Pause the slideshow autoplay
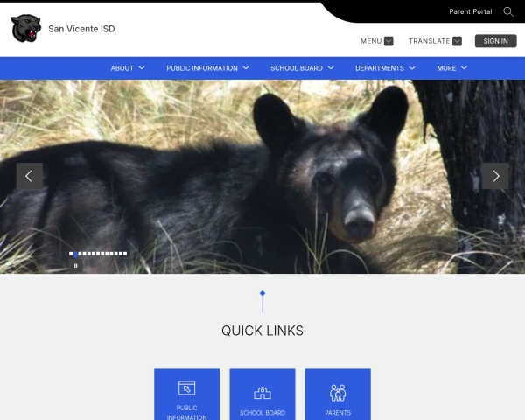 click(75, 266)
